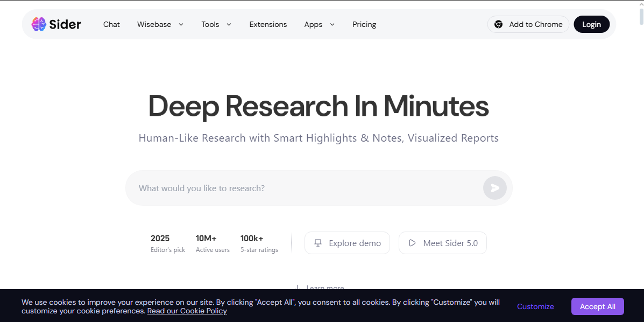Accept all cookies
Viewport: 644px width, 322px height.
[597, 306]
